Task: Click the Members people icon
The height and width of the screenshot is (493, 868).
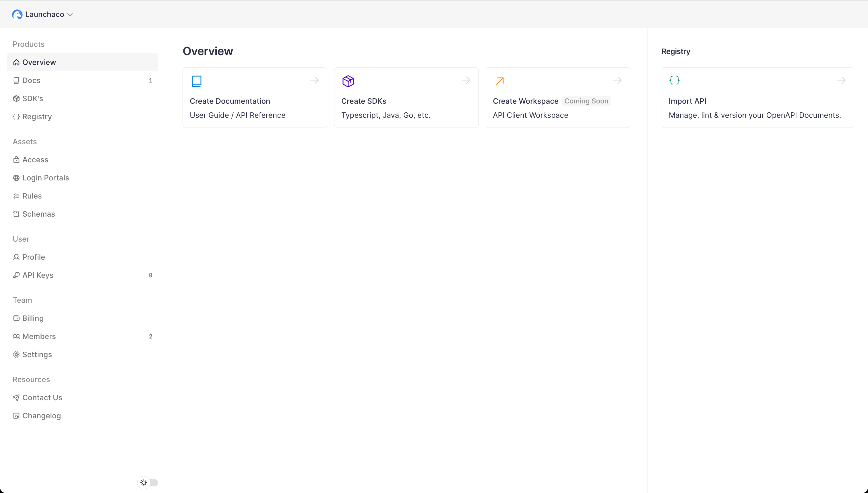Action: [16, 337]
